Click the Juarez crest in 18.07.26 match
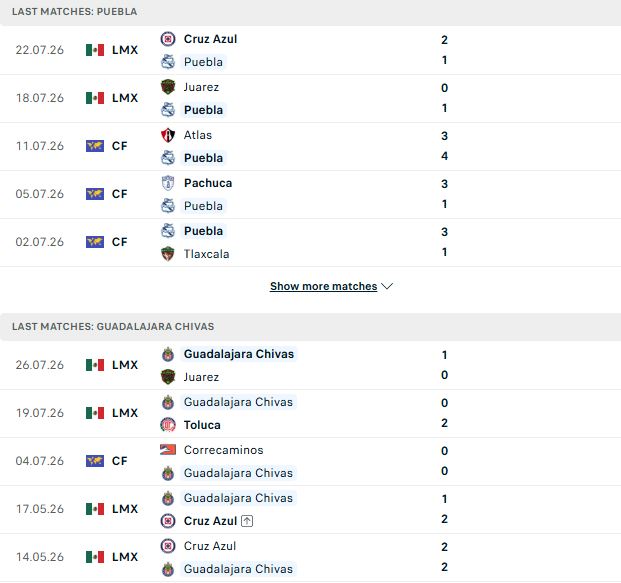 (168, 87)
